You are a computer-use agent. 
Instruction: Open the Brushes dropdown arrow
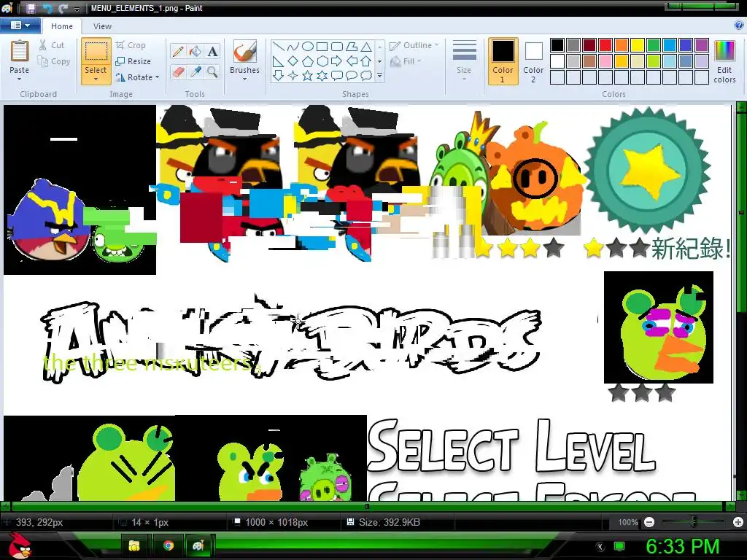pos(245,79)
